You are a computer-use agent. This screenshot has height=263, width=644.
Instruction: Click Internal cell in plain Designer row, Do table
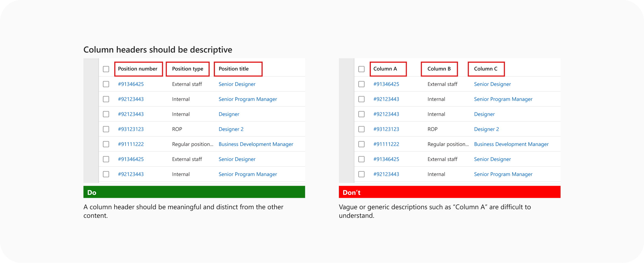[181, 114]
